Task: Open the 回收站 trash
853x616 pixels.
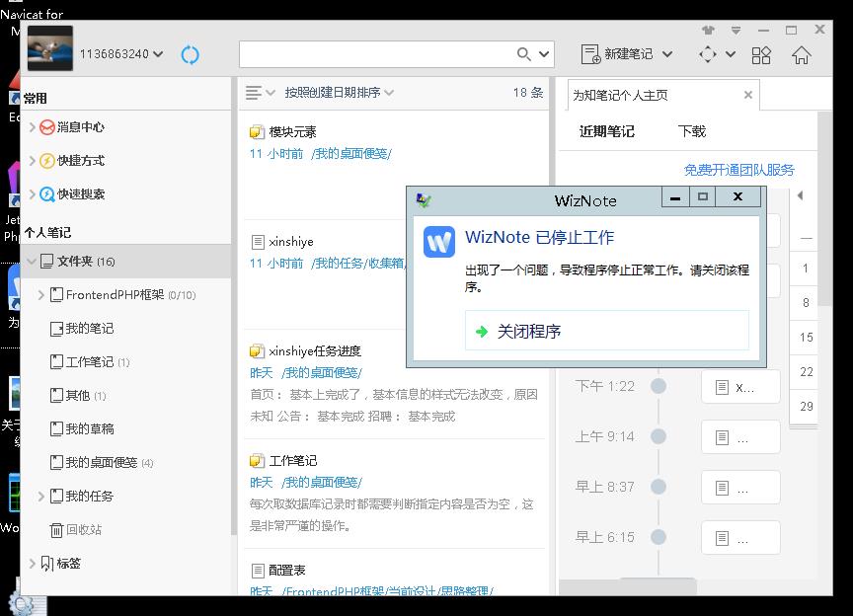Action: coord(76,529)
